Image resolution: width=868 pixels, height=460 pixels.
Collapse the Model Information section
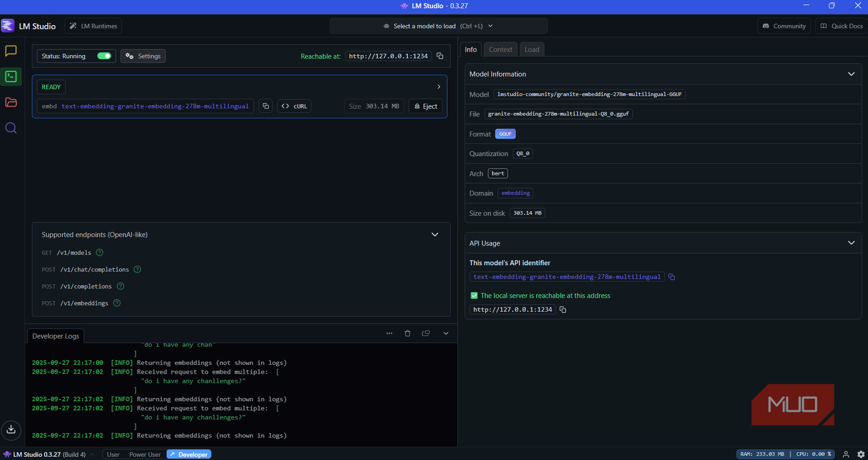click(851, 74)
